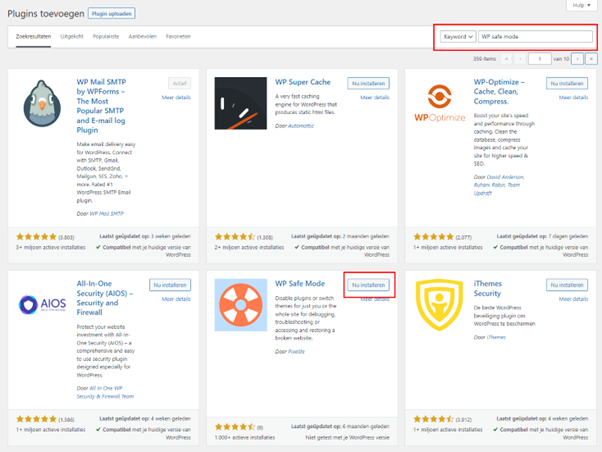Screen dimensions: 602x452
Task: Click the iThemes Security star rating
Action: (x=433, y=419)
